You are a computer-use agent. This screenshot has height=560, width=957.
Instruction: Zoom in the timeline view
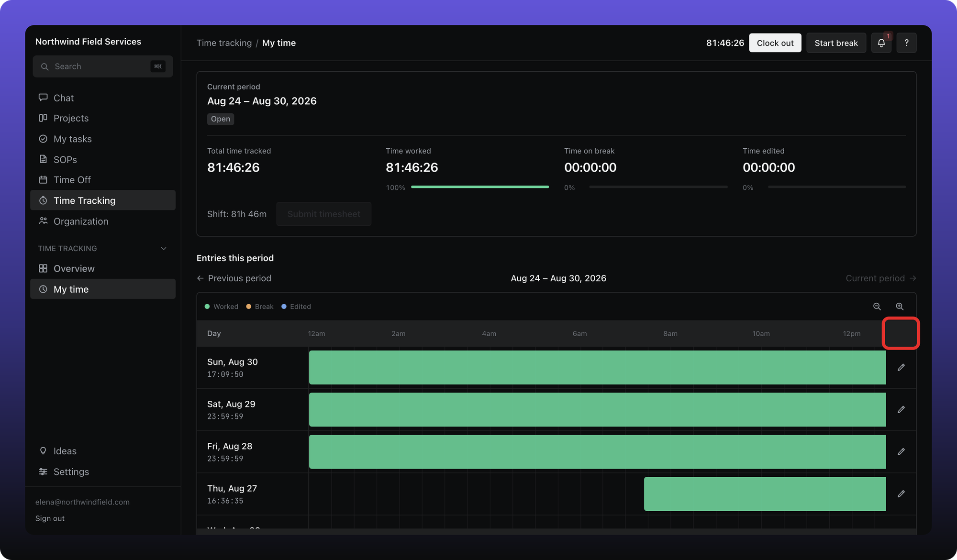(900, 307)
